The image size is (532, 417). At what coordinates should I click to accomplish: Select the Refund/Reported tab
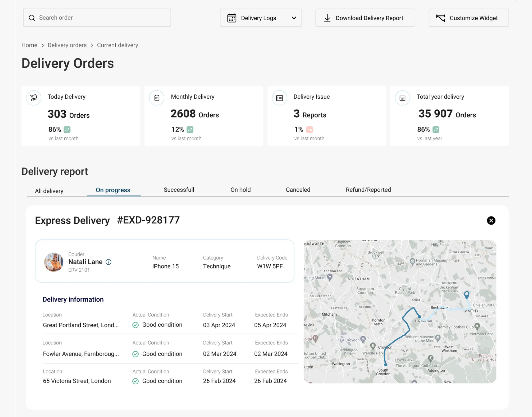click(368, 190)
